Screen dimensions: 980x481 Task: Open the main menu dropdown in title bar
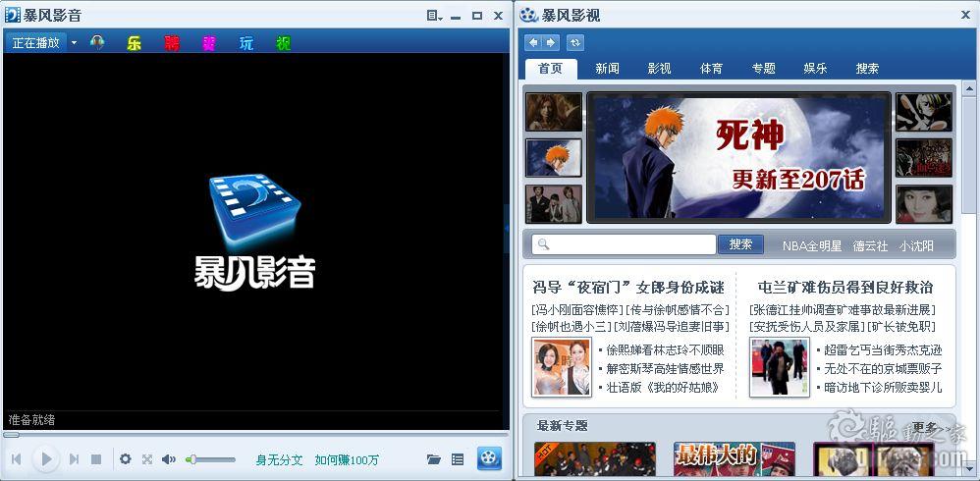click(435, 16)
